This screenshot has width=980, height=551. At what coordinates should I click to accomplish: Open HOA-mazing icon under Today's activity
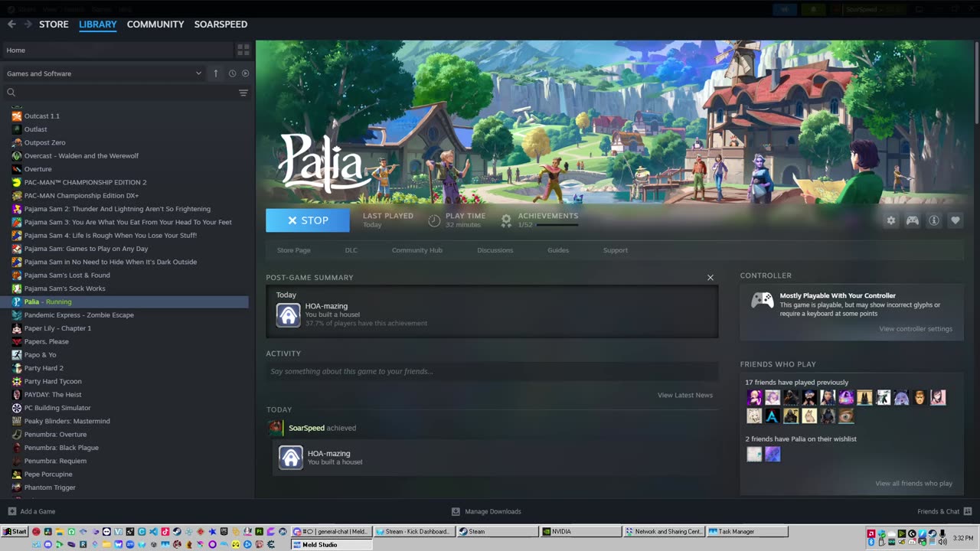click(x=291, y=458)
